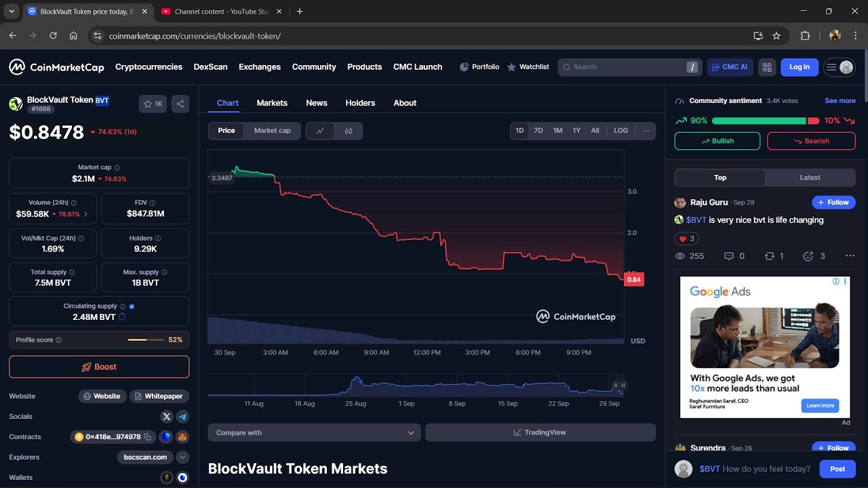Viewport: 868px width, 488px height.
Task: Click the CoinMarketCap logo
Action: tap(56, 67)
